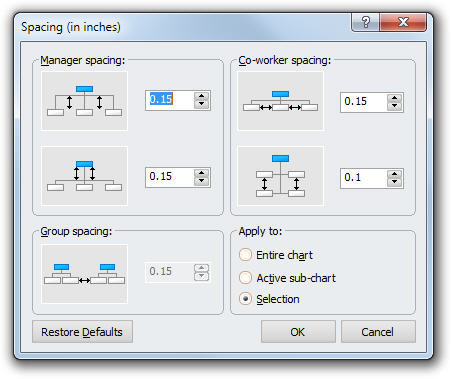This screenshot has height=379, width=452.
Task: Click the group spacing diagram
Action: click(84, 274)
